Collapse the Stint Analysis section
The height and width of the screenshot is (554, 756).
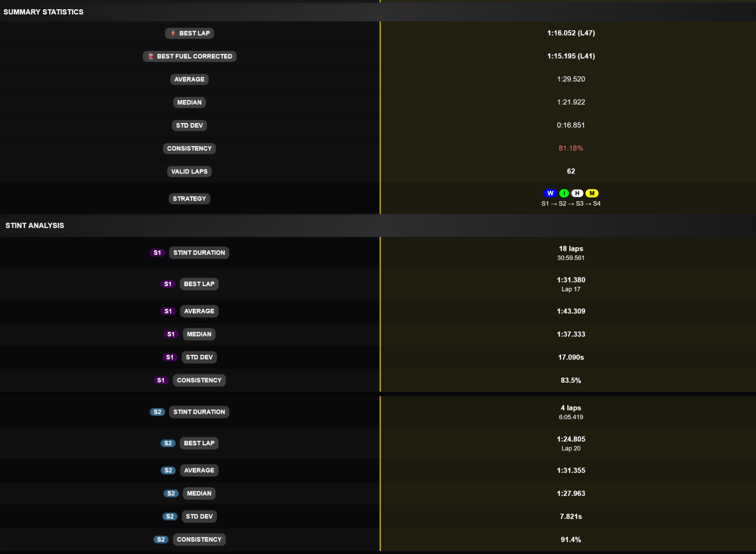tap(35, 226)
